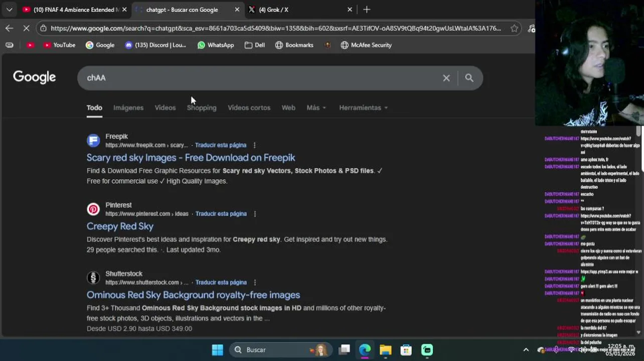The width and height of the screenshot is (644, 361).
Task: Open the site info icon in address bar
Action: click(x=43, y=29)
